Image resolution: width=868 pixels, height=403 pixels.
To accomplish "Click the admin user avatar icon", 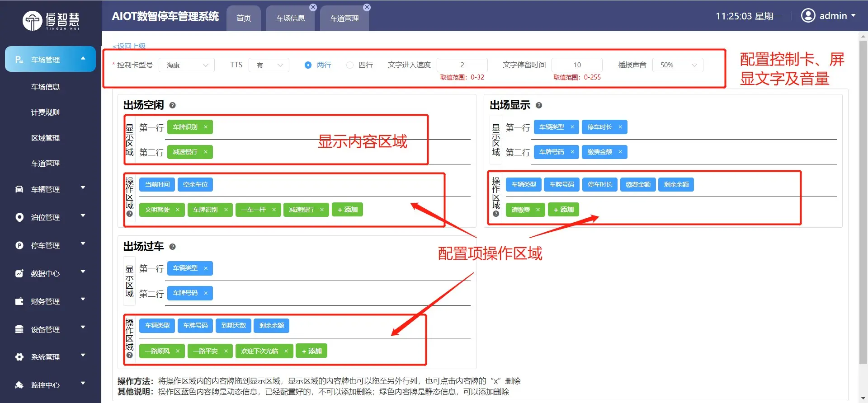I will [808, 16].
